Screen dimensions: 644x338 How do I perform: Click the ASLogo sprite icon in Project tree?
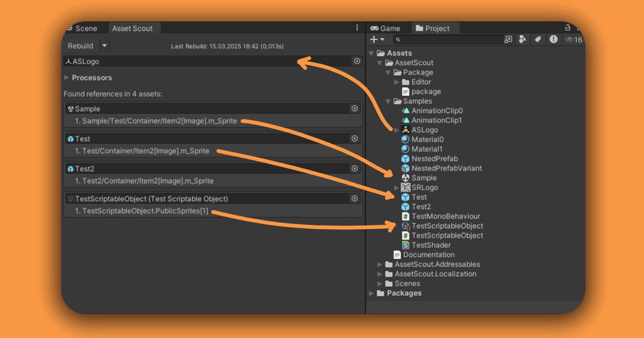(406, 130)
